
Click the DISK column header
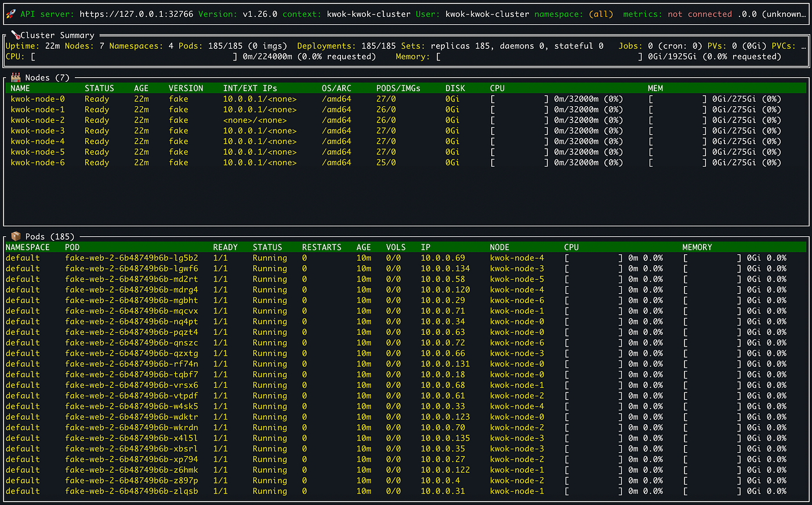coord(455,88)
